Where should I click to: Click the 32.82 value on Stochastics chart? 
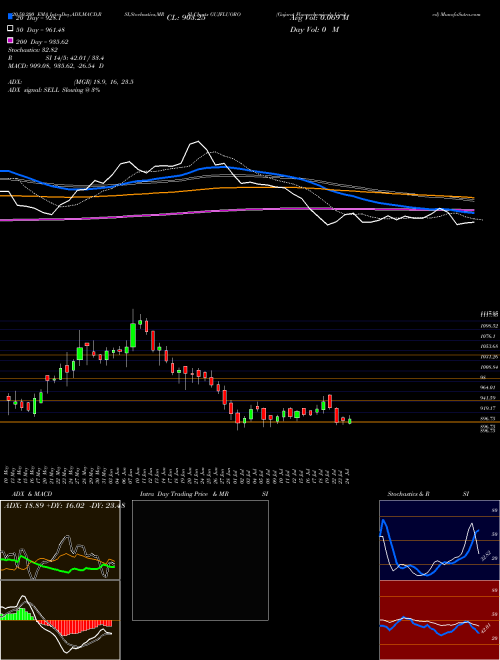click(485, 556)
